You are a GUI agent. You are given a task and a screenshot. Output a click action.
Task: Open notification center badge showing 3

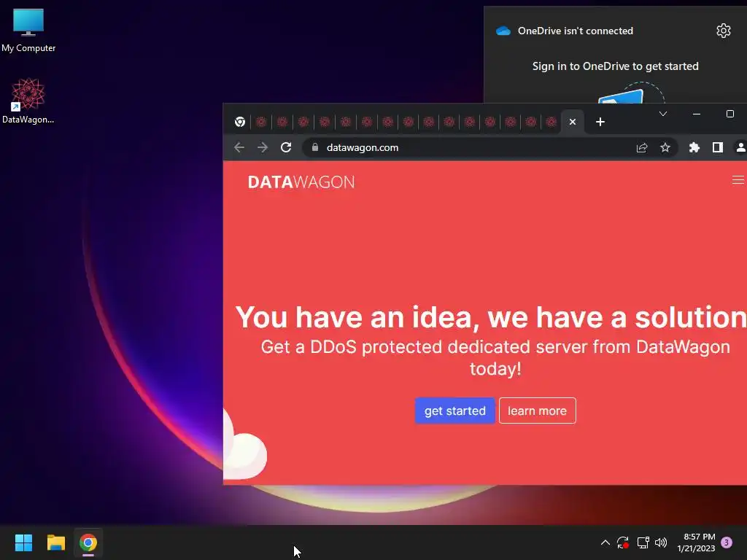click(x=727, y=542)
